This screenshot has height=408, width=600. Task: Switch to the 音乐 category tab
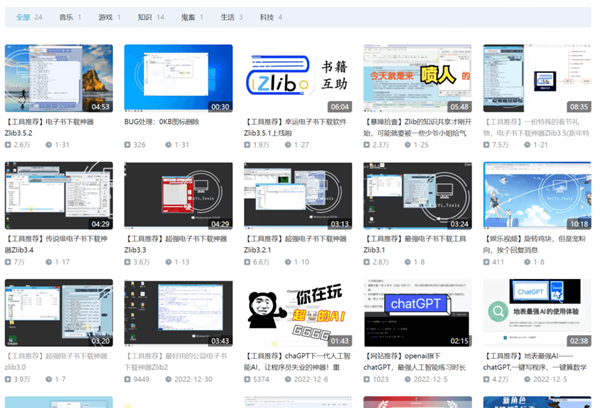click(x=70, y=17)
